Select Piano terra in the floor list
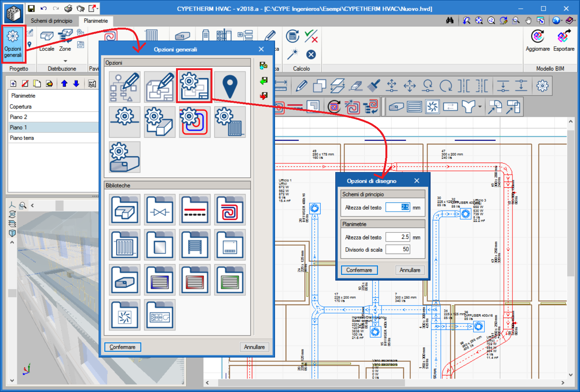This screenshot has width=580, height=392. point(53,138)
